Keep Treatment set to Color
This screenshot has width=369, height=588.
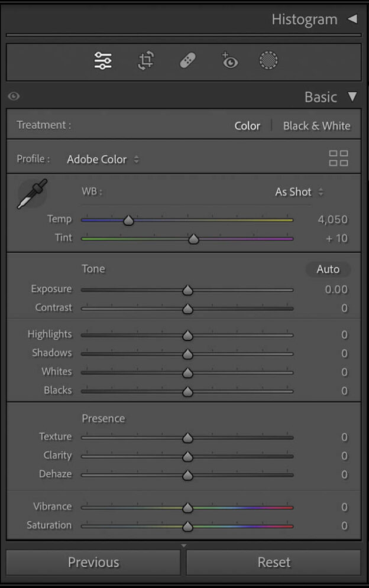point(247,125)
